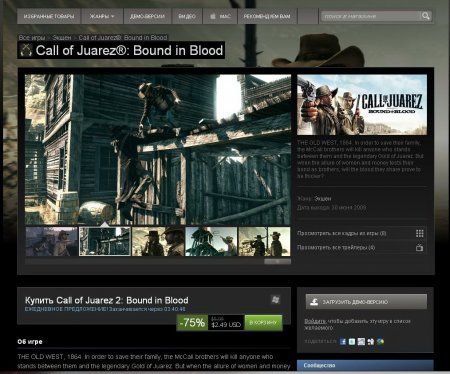This screenshot has width=450, height=374.
Task: Click the Загрузить демо-версию button
Action: (366, 302)
